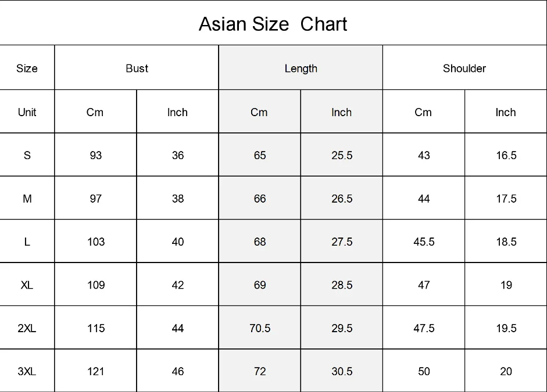547x392 pixels.
Task: Click the bust value 93
Action: pos(95,155)
